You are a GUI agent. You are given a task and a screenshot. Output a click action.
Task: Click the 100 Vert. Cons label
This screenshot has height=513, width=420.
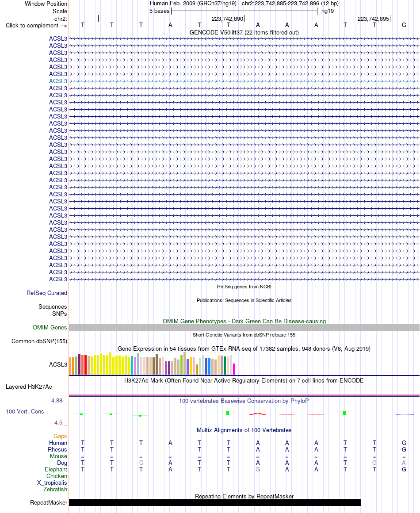[x=25, y=412]
